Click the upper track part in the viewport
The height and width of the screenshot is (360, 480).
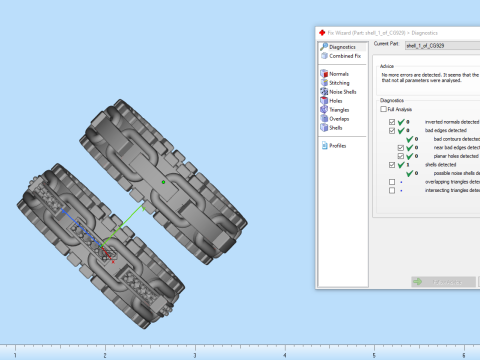[163, 182]
